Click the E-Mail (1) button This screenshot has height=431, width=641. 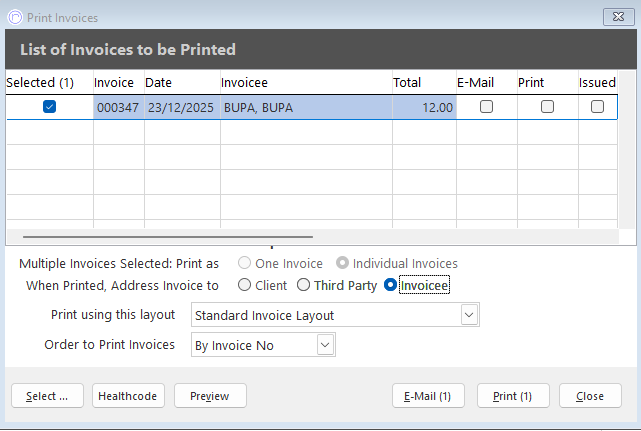click(x=429, y=396)
